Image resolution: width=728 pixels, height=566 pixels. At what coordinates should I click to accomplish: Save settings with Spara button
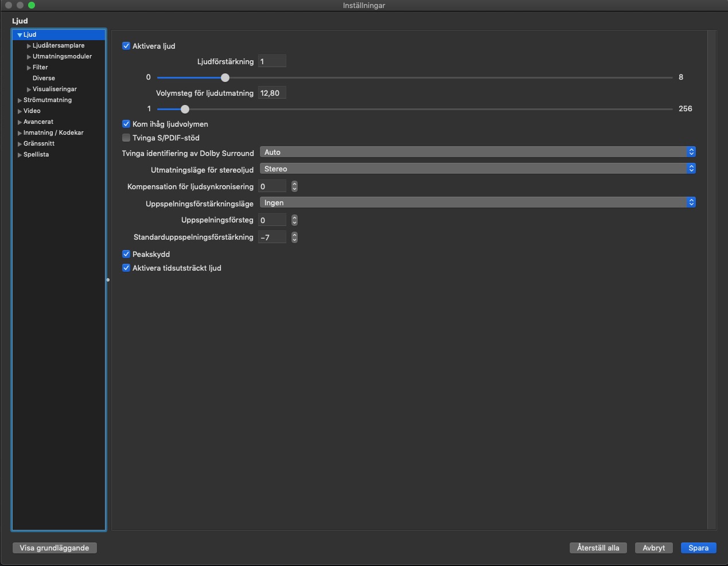[x=698, y=548]
